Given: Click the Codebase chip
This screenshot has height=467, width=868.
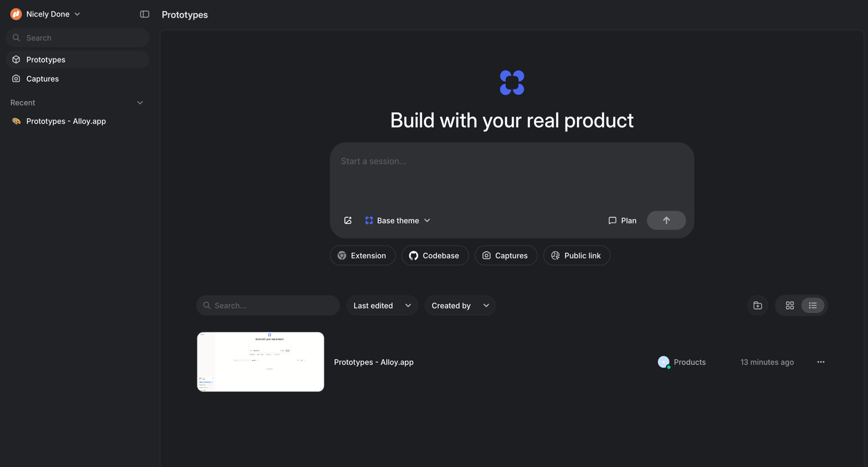Looking at the screenshot, I should [x=435, y=255].
